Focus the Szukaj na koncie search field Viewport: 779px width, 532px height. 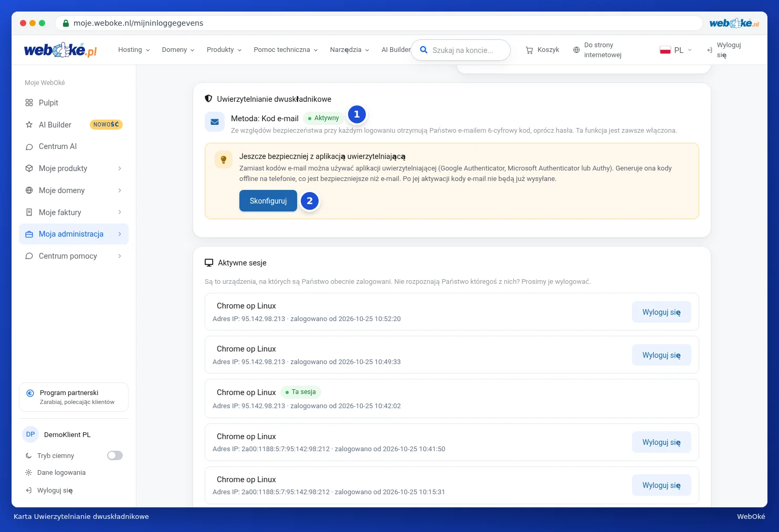[460, 50]
